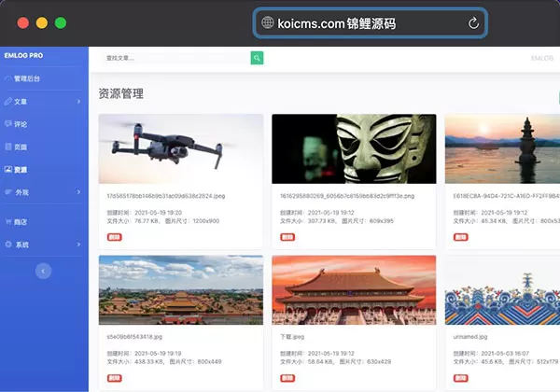Click the image icon beside 资源

(8, 170)
